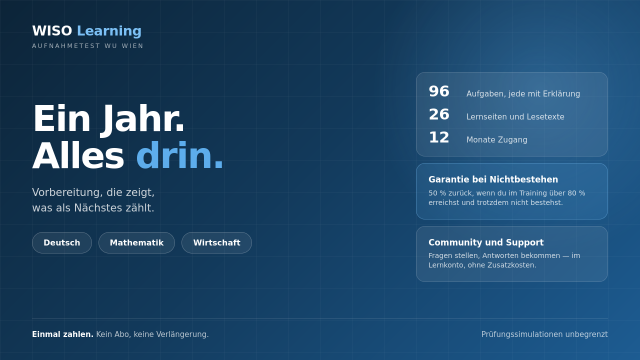Click the number 26 in stats card

coord(439,114)
